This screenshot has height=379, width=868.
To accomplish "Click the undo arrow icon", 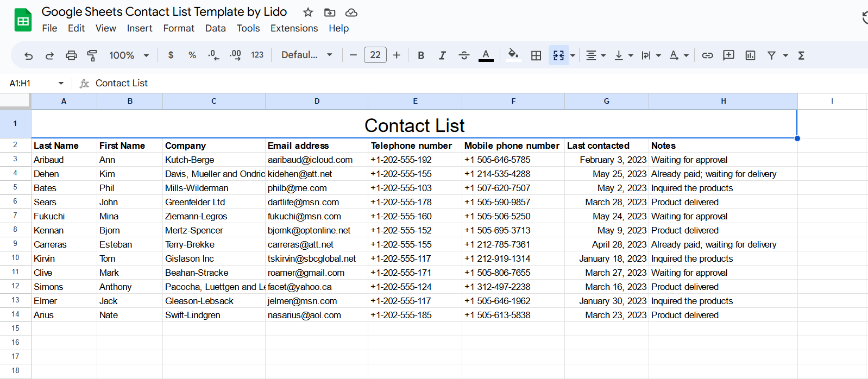I will [29, 55].
